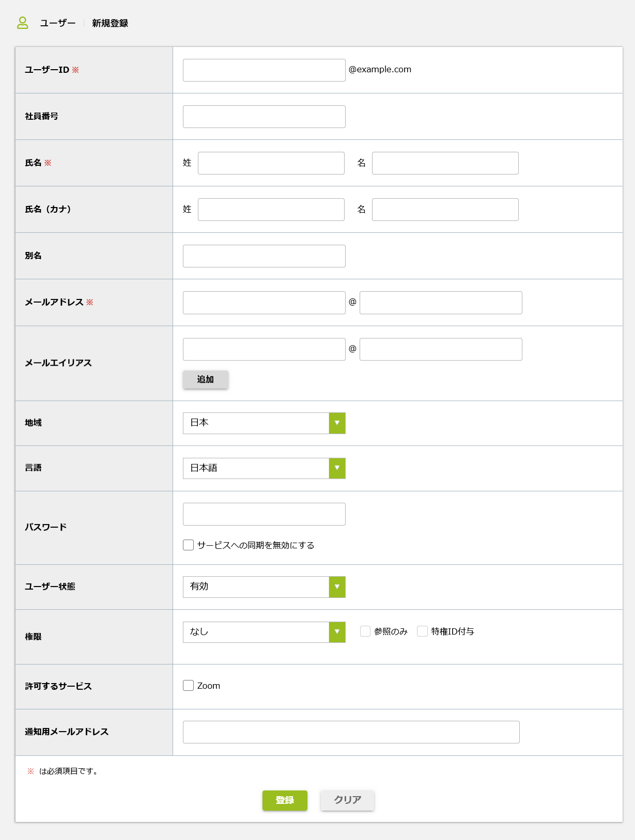Click the は必須項目です note text
Viewport: 635px width, 840px height.
pyautogui.click(x=69, y=771)
